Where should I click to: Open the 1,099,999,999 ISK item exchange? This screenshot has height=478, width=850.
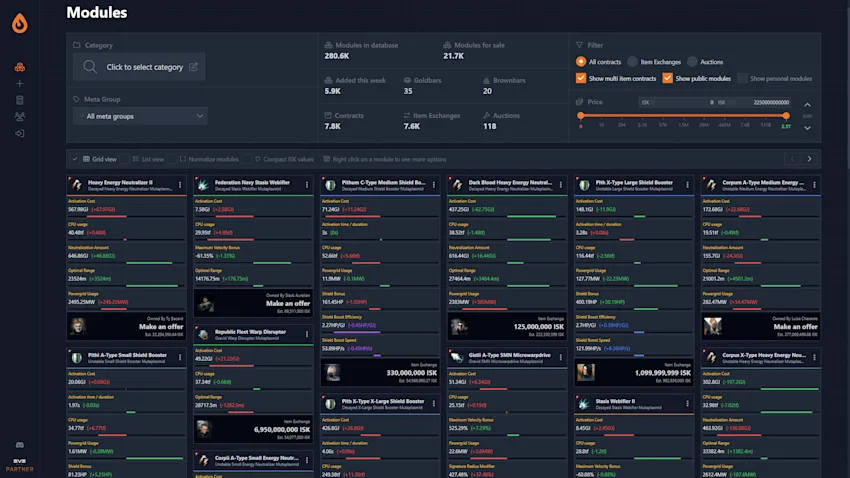662,373
